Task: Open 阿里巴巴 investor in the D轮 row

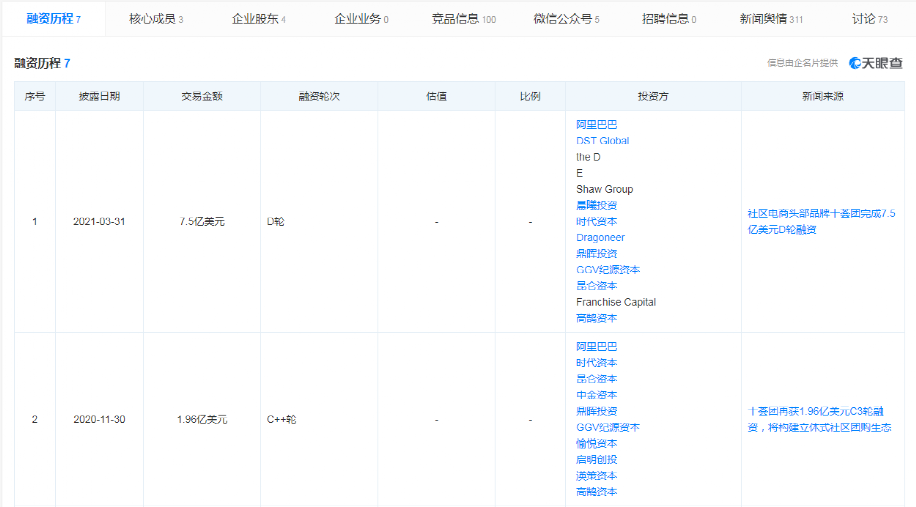Action: [x=596, y=124]
